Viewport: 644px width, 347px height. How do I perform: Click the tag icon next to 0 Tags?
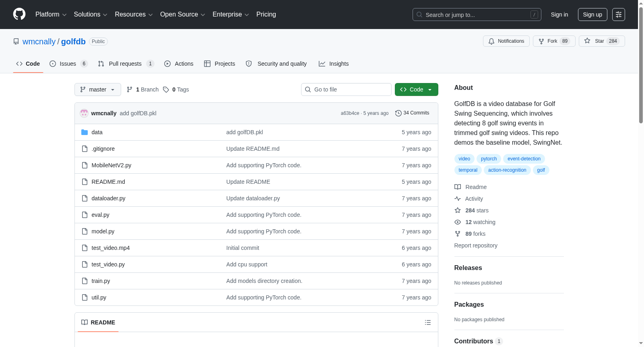pyautogui.click(x=166, y=89)
